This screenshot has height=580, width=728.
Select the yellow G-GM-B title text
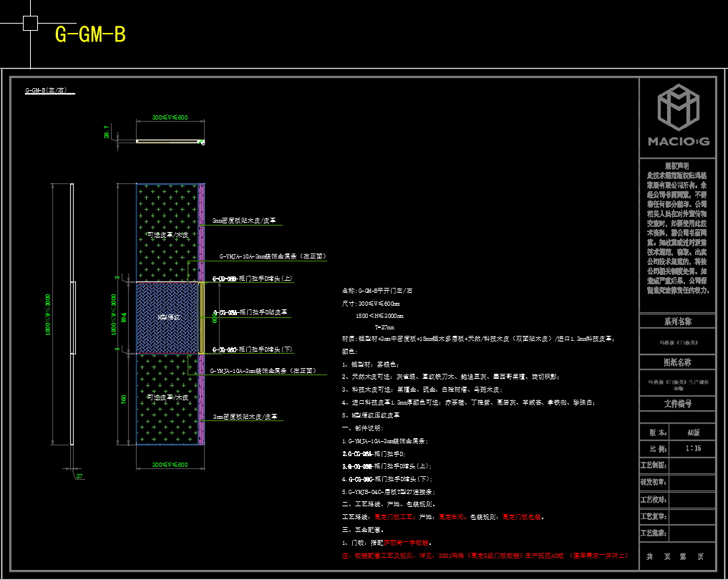click(x=90, y=34)
